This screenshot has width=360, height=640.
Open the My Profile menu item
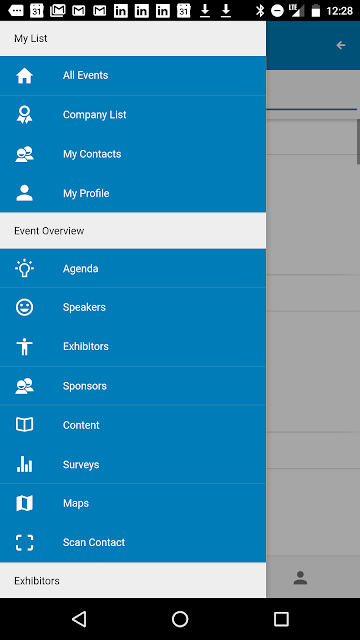(133, 193)
